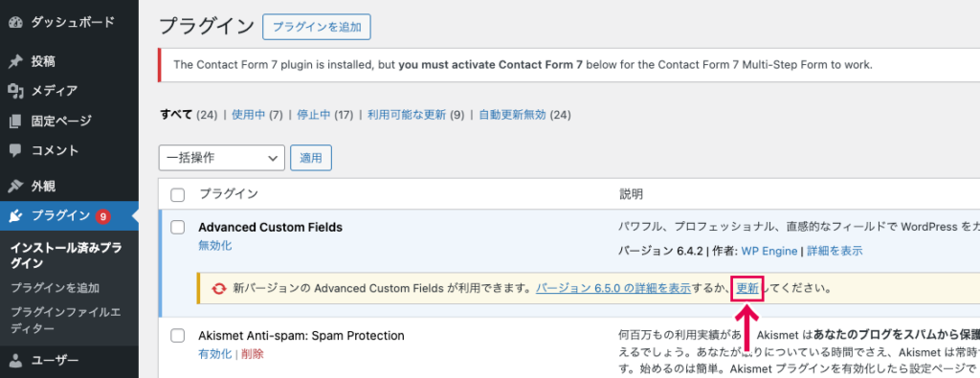
Task: Check the Akismet Anti-spam plugin checkbox
Action: [178, 336]
